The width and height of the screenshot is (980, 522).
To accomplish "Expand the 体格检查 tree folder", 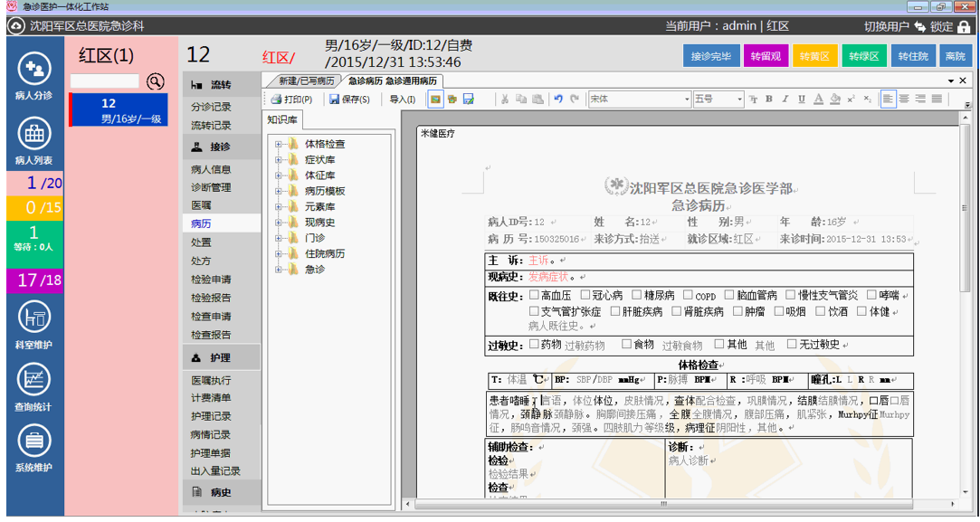I will click(278, 144).
